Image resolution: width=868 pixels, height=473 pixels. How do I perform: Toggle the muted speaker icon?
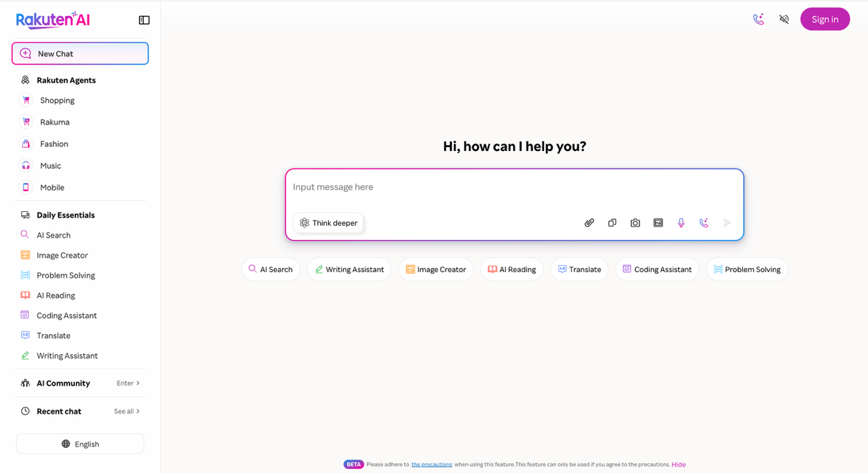(784, 19)
